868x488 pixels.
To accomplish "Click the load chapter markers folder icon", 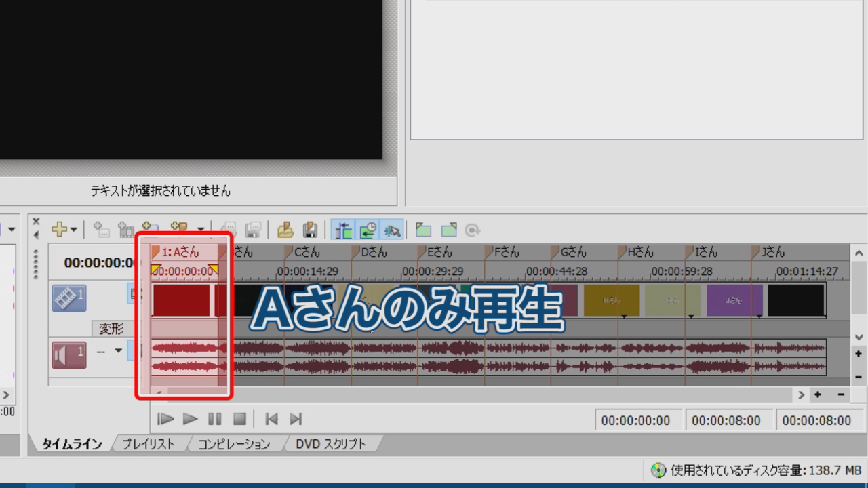I will (285, 230).
